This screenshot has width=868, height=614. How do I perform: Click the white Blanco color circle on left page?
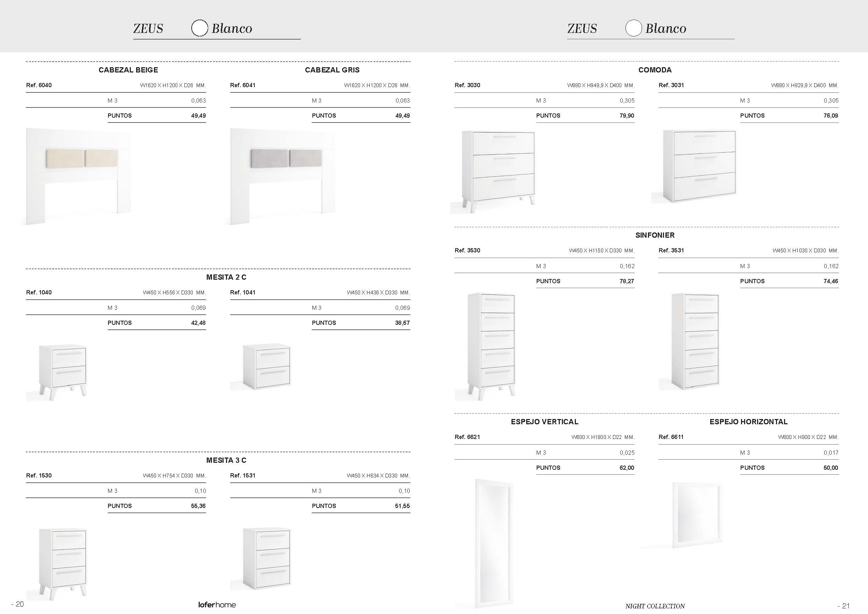200,28
